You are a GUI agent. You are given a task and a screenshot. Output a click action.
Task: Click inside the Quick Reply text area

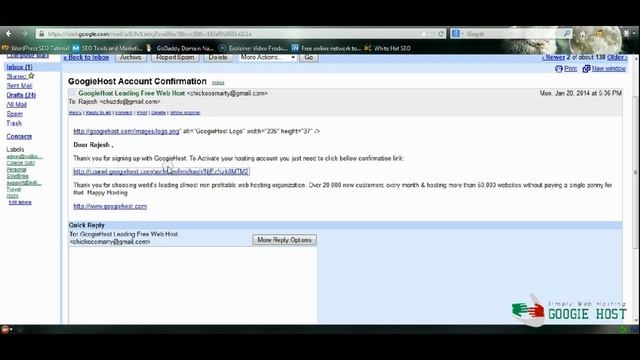click(x=193, y=285)
